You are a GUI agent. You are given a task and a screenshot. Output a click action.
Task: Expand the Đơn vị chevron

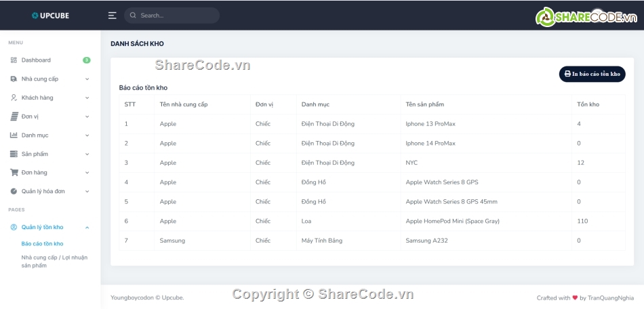pos(87,117)
